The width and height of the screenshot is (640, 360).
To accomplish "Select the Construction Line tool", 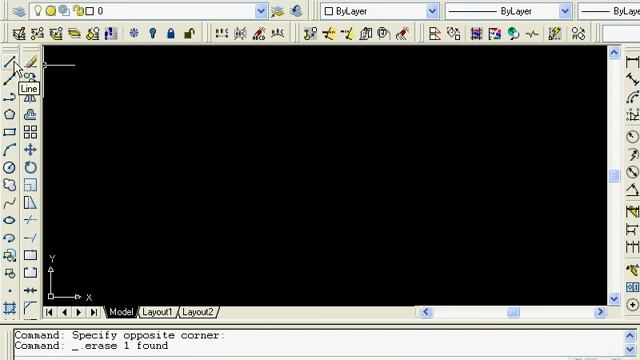I will tap(9, 79).
